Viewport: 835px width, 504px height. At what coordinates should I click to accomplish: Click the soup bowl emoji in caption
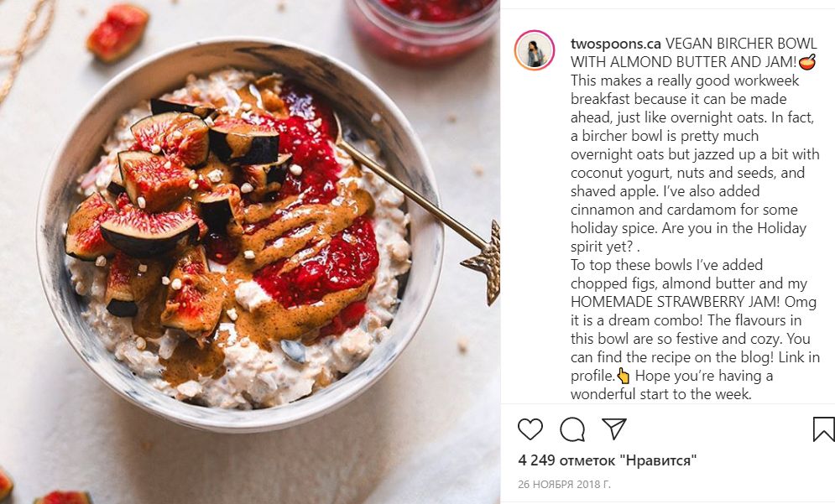807,62
